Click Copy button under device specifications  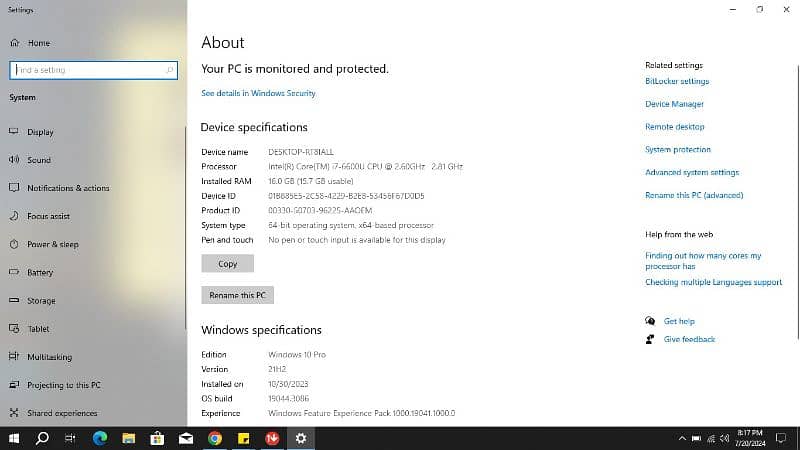[x=227, y=264]
